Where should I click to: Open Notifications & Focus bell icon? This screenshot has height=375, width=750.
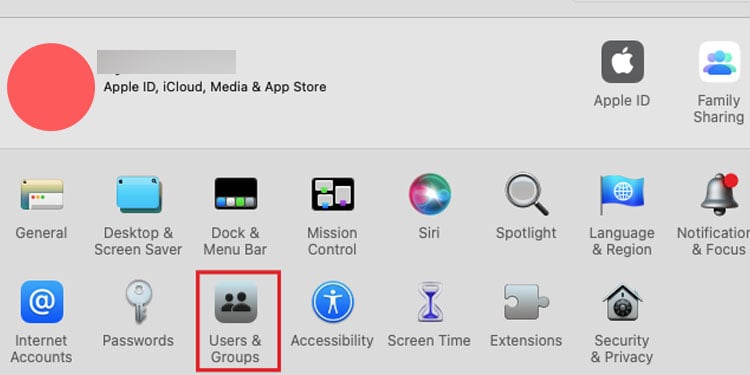[719, 194]
